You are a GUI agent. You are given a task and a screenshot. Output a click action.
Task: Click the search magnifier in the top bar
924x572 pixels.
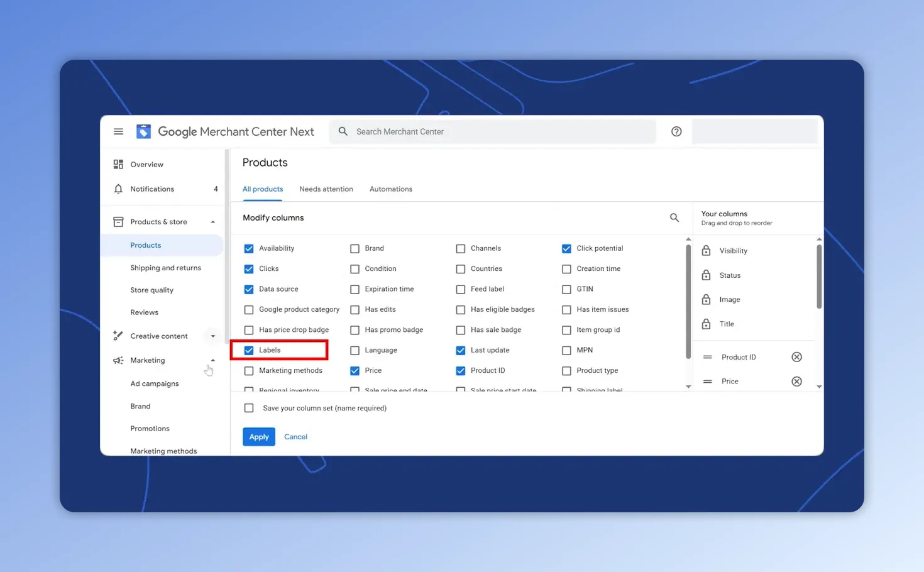point(343,131)
